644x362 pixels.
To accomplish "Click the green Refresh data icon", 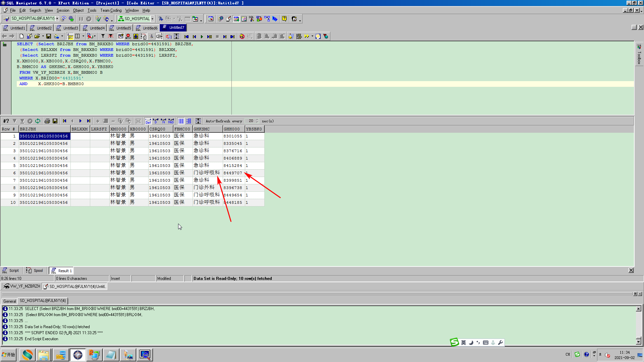I will coord(38,121).
